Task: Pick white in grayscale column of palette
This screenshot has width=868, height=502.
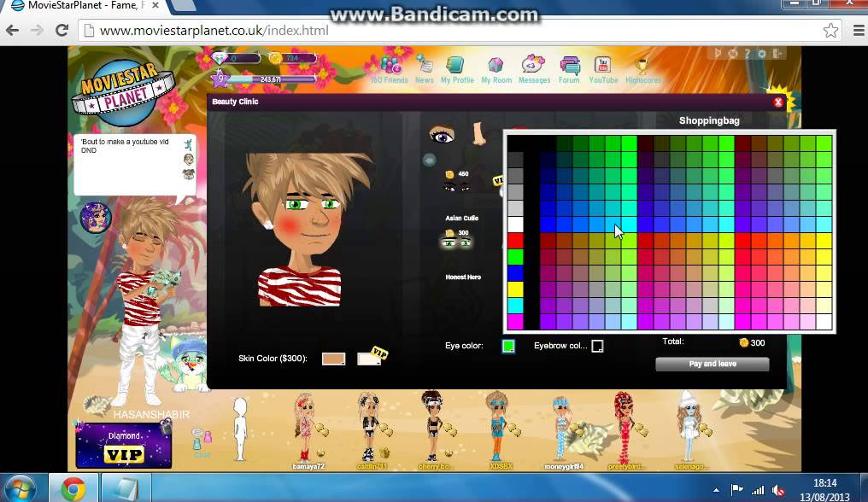Action: (515, 225)
